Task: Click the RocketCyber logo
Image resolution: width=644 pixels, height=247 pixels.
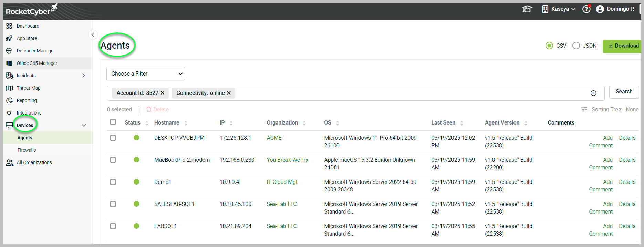Action: (x=32, y=10)
